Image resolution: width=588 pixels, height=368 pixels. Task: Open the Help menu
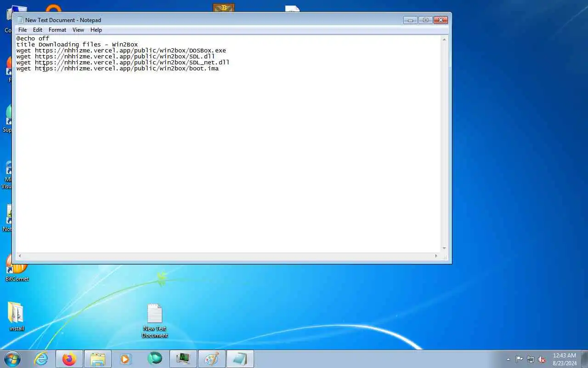tap(96, 30)
